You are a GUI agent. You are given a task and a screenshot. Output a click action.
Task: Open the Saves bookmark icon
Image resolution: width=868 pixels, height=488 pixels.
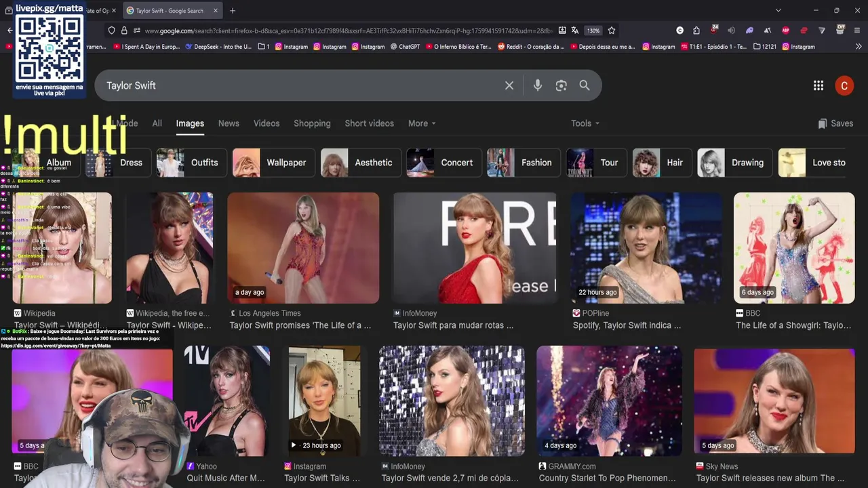835,123
